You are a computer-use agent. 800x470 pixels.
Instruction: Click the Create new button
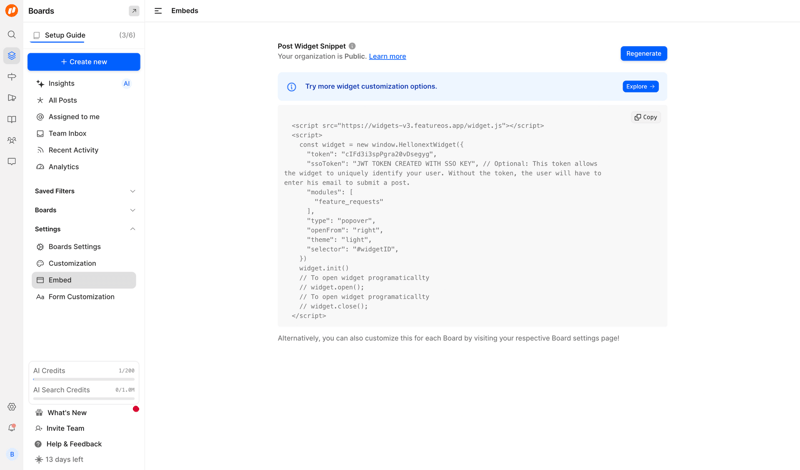click(84, 62)
